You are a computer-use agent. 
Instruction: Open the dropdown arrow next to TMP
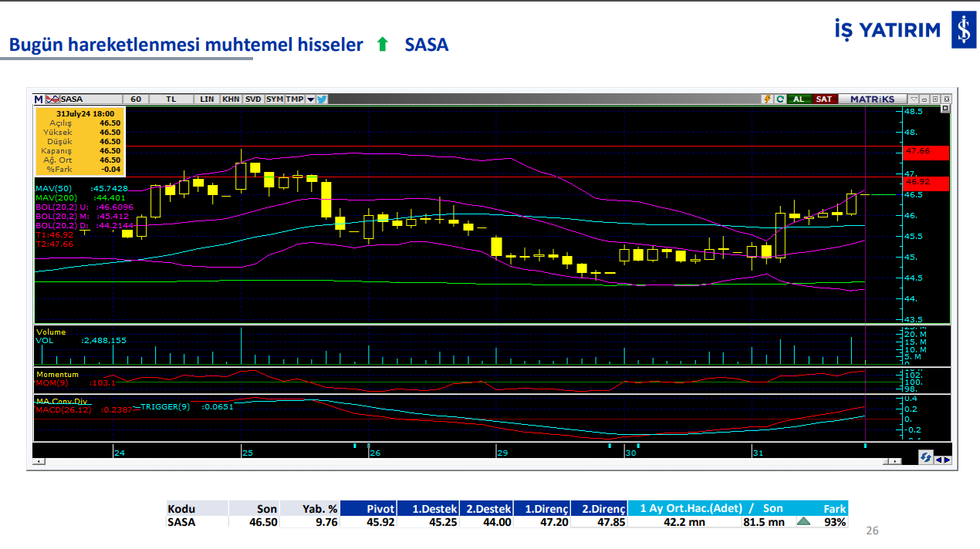pos(310,99)
